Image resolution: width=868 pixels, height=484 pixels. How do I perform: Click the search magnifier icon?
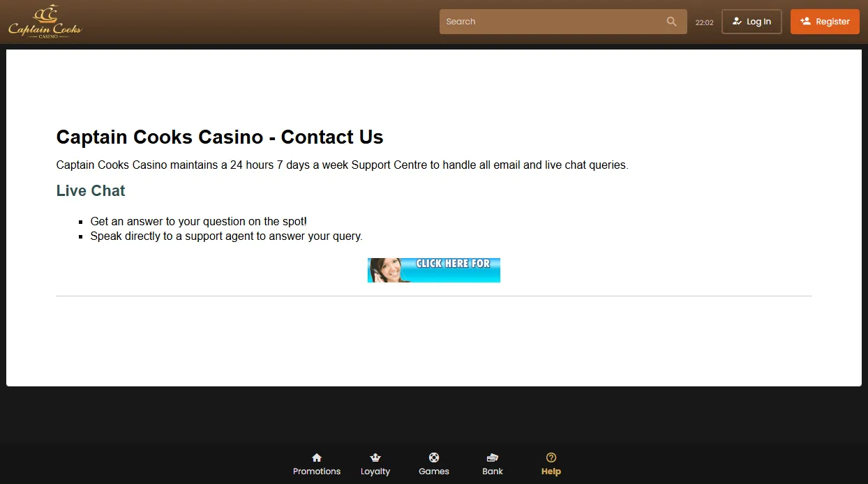click(x=671, y=22)
